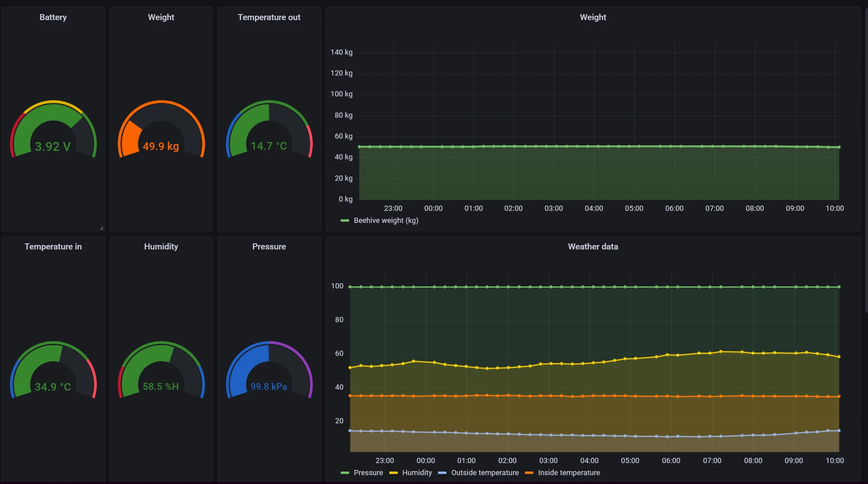Click the 100 y-axis label in Weather data

point(337,286)
